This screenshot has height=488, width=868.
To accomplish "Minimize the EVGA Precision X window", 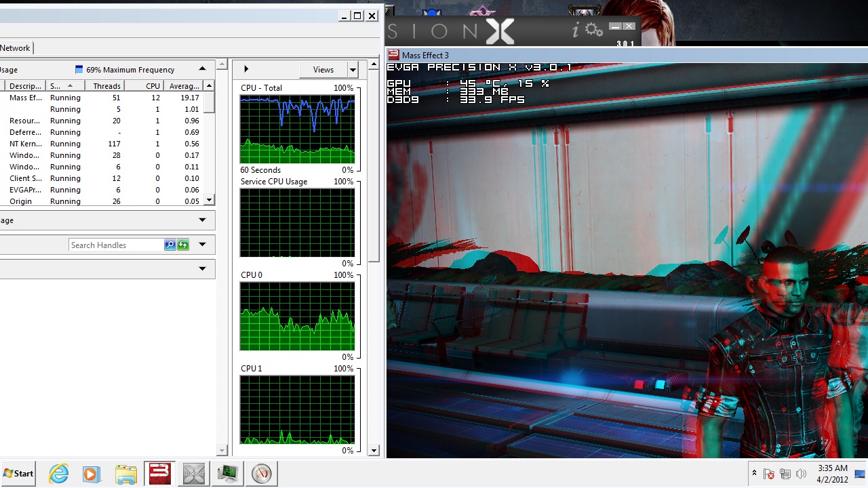I will point(615,26).
